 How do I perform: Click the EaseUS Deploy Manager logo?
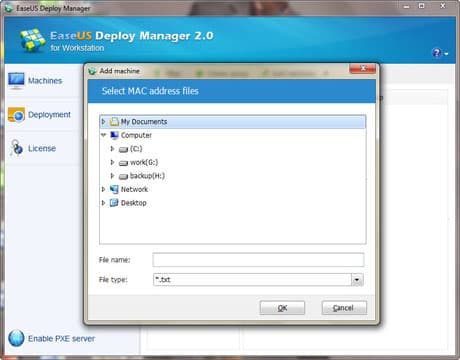coord(32,40)
